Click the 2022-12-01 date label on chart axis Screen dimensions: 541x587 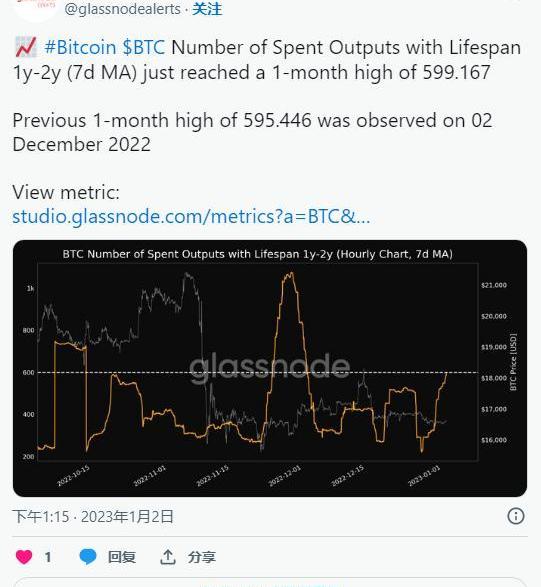tap(285, 476)
